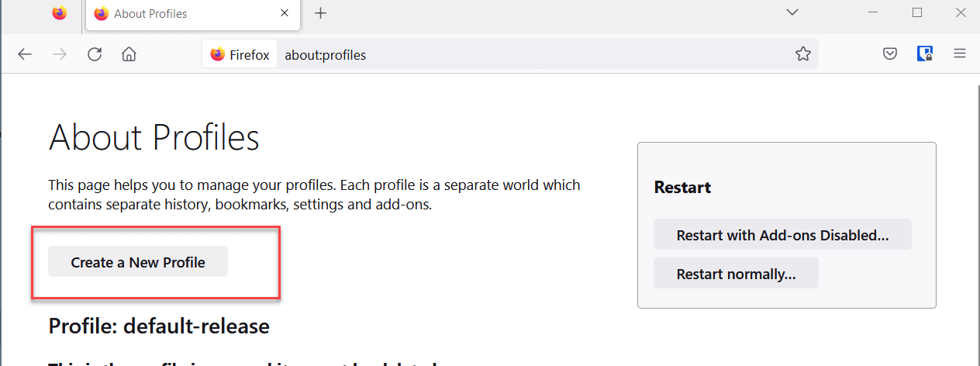
Task: Click the forward navigation arrow
Action: click(x=60, y=54)
